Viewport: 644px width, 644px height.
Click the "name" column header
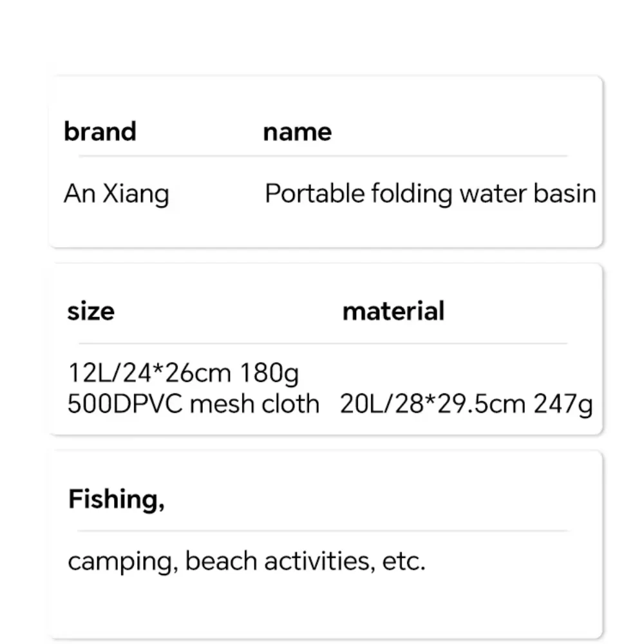(297, 131)
